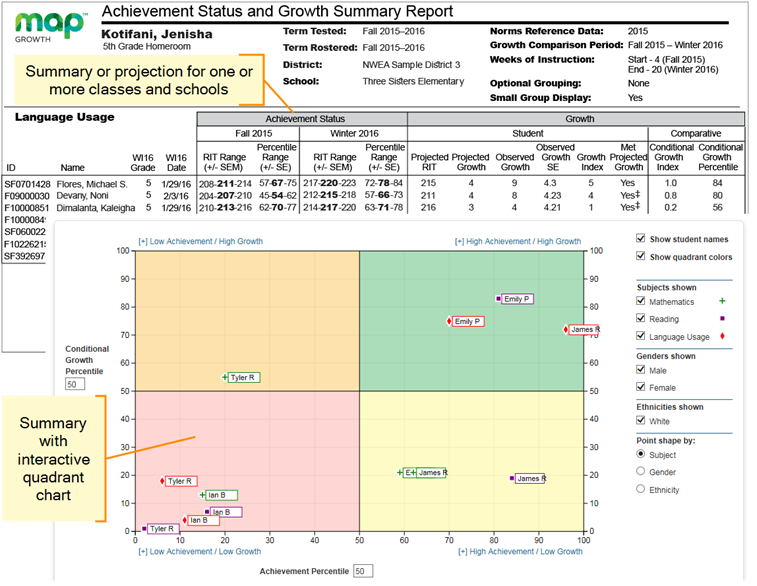Select James R's purple Reading point in yellow quadrant
757x586 pixels.
click(512, 478)
